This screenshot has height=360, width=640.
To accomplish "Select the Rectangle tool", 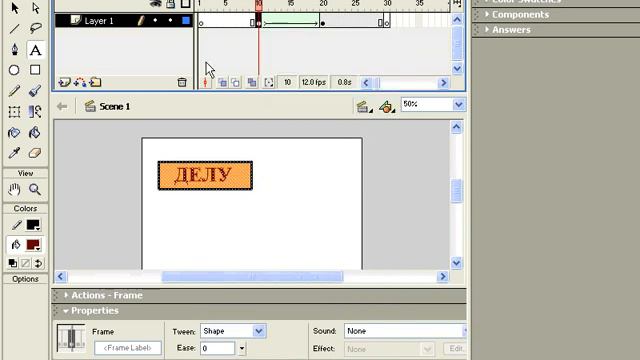I will (36, 70).
